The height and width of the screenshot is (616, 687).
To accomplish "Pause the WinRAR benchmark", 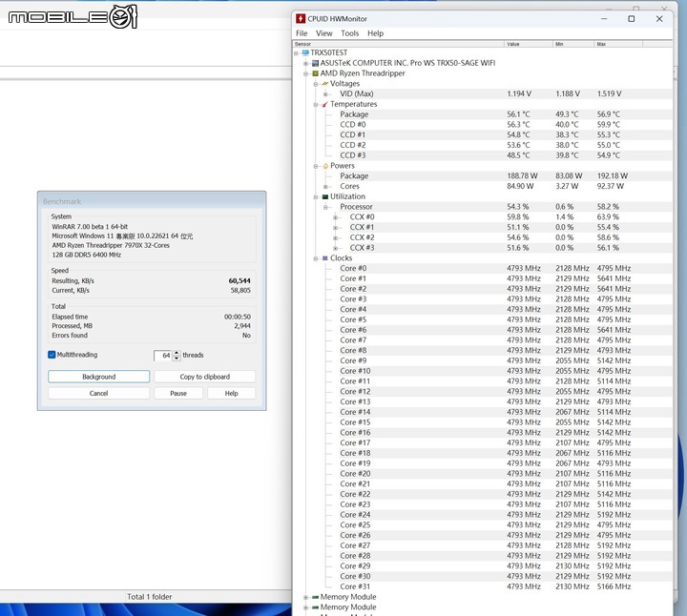I will [x=178, y=393].
